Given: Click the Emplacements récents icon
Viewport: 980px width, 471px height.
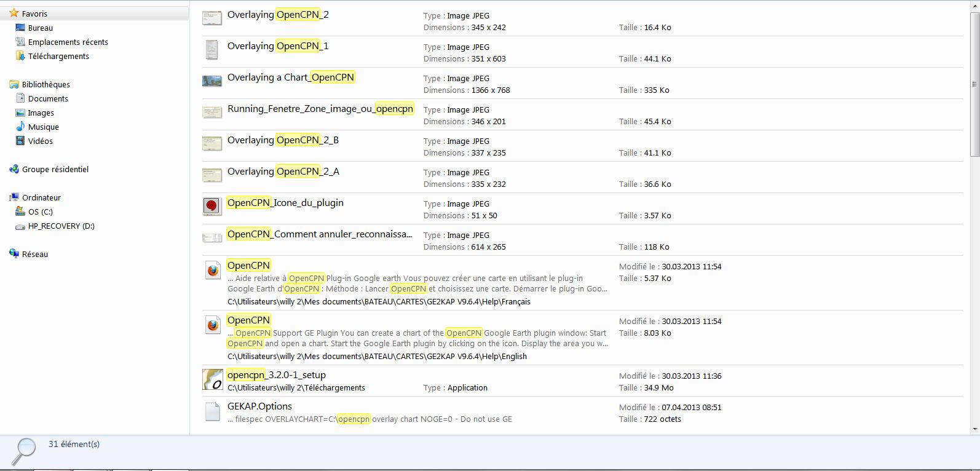Looking at the screenshot, I should (20, 42).
